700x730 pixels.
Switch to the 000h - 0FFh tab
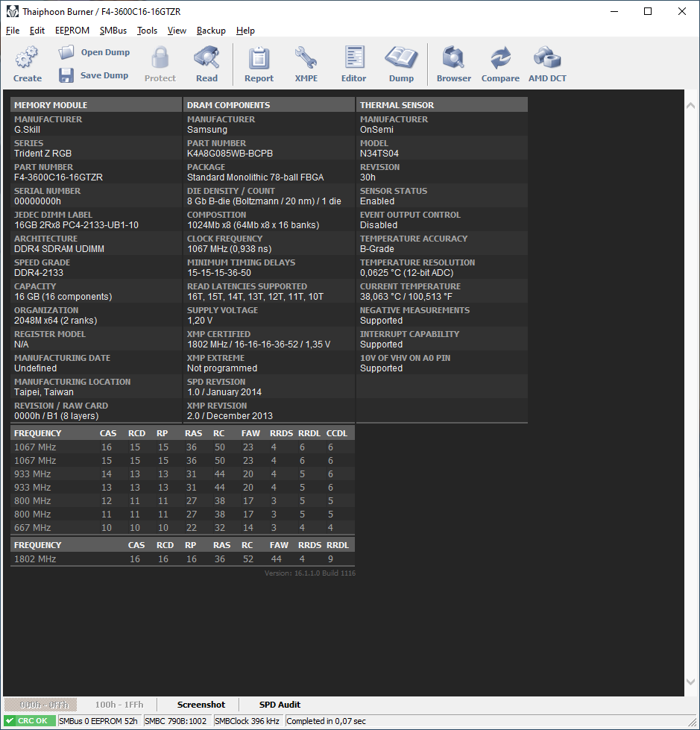pyautogui.click(x=40, y=705)
